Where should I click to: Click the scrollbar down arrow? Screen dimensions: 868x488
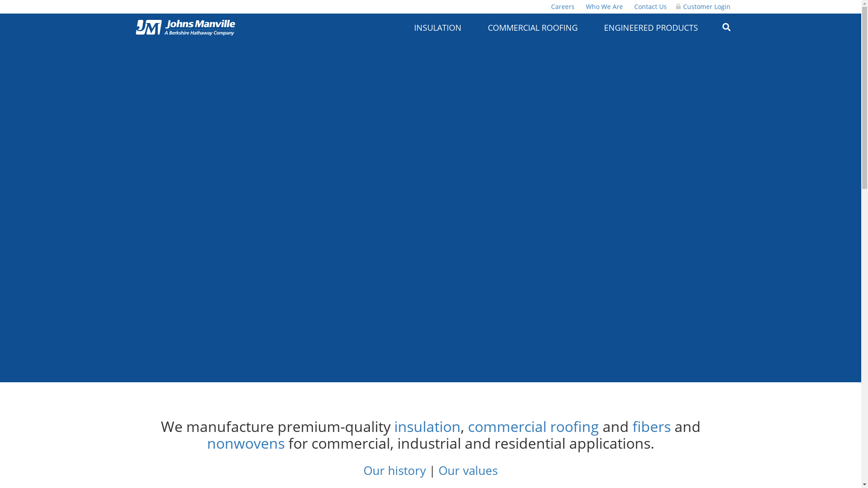pyautogui.click(x=864, y=484)
